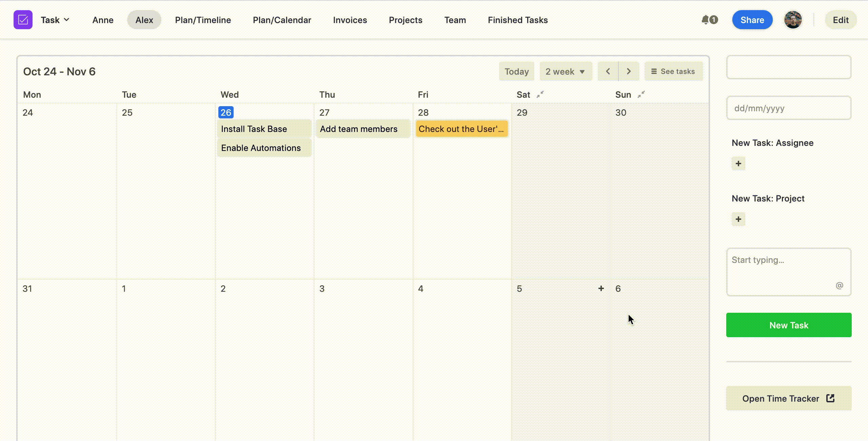Open Add team members event
Viewport: 868px width, 441px height.
click(x=363, y=129)
